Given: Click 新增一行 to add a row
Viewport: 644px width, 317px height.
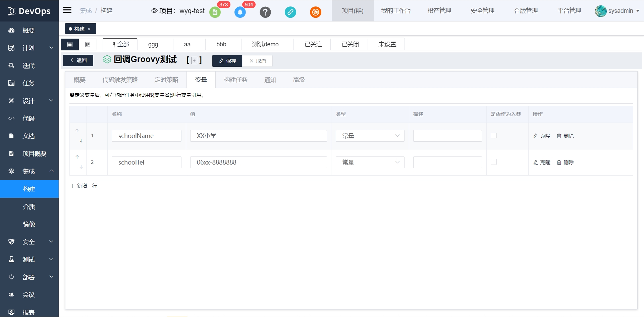Looking at the screenshot, I should (x=84, y=186).
